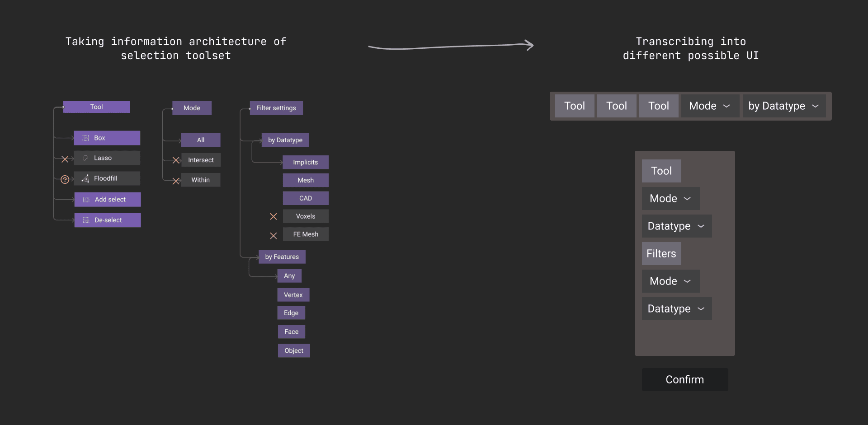
Task: Click 'Taking information architecture of selection toolset' heading
Action: [176, 49]
